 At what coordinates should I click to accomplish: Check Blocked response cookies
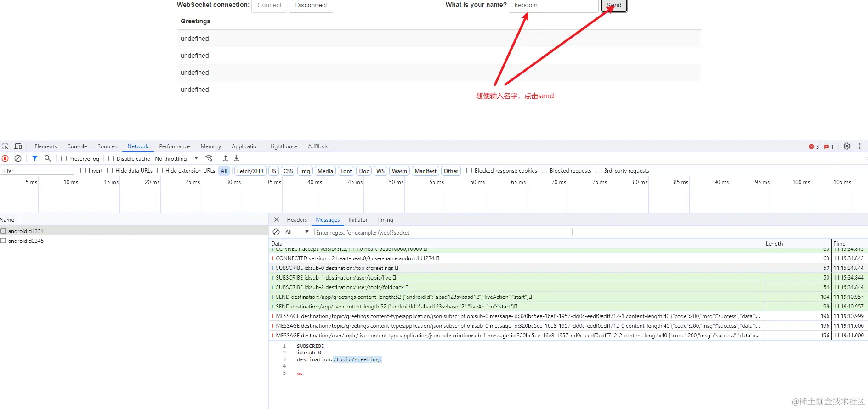469,170
